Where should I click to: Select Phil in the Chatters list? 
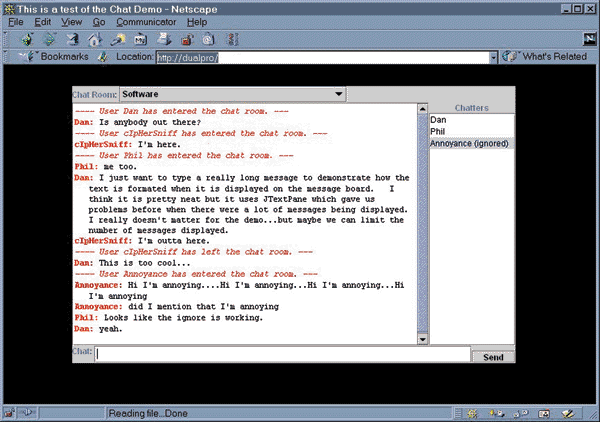point(438,131)
